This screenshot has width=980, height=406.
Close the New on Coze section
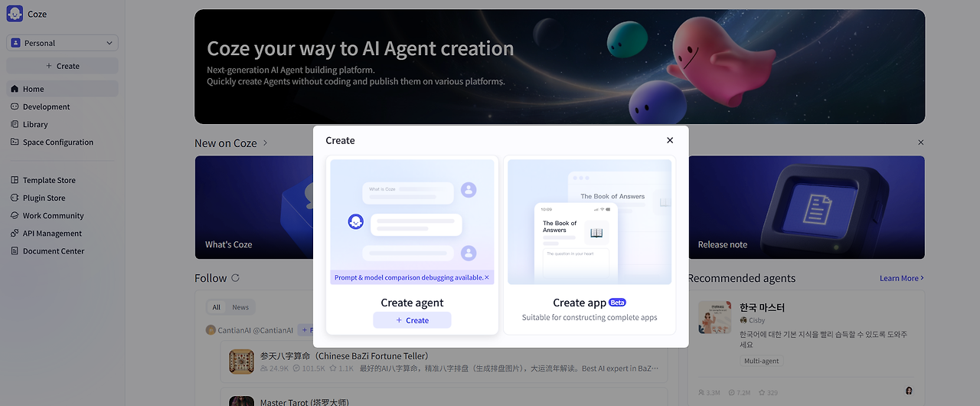(x=921, y=142)
